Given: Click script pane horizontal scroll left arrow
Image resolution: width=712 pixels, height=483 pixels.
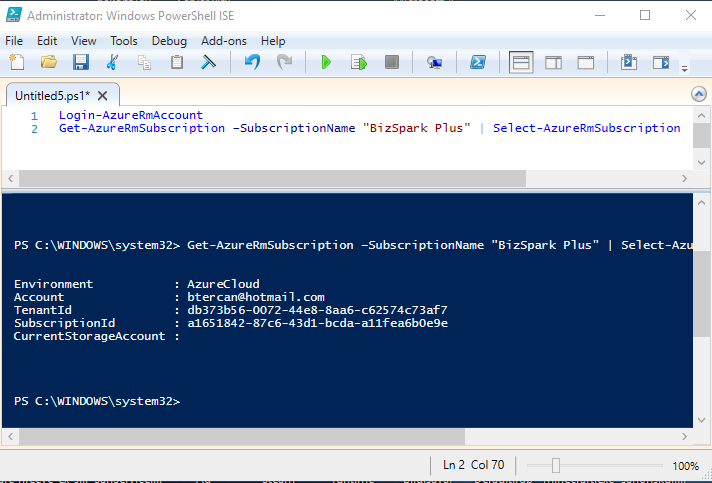Looking at the screenshot, I should click(x=10, y=178).
